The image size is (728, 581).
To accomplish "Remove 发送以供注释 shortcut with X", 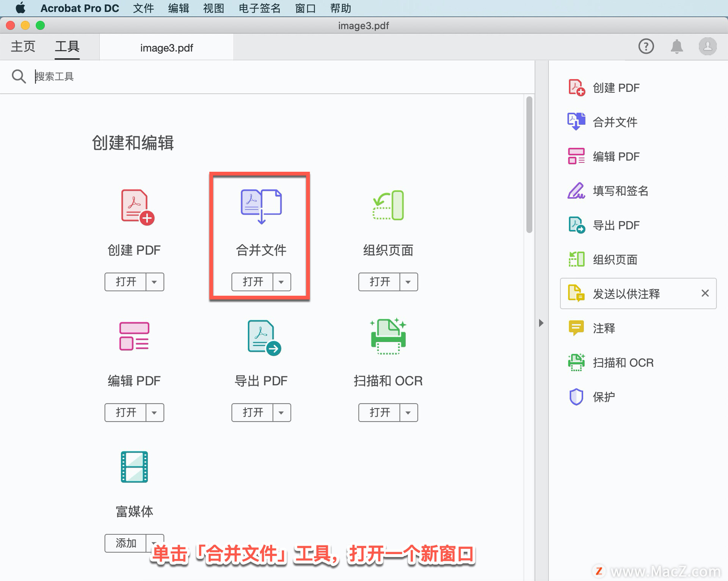I will coord(705,293).
